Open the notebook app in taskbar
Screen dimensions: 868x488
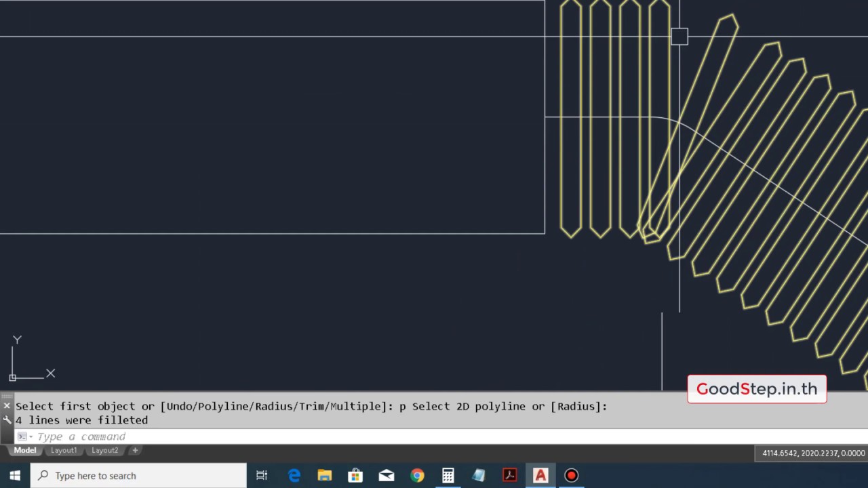(479, 476)
